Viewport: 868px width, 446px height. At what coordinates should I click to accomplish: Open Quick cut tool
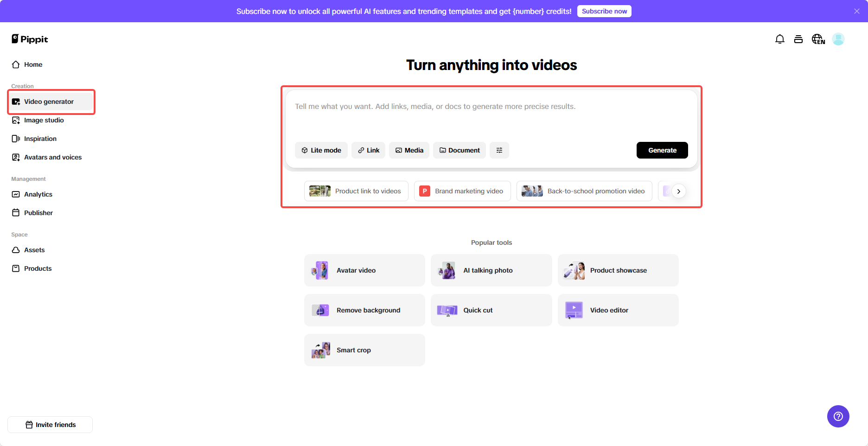pos(491,310)
